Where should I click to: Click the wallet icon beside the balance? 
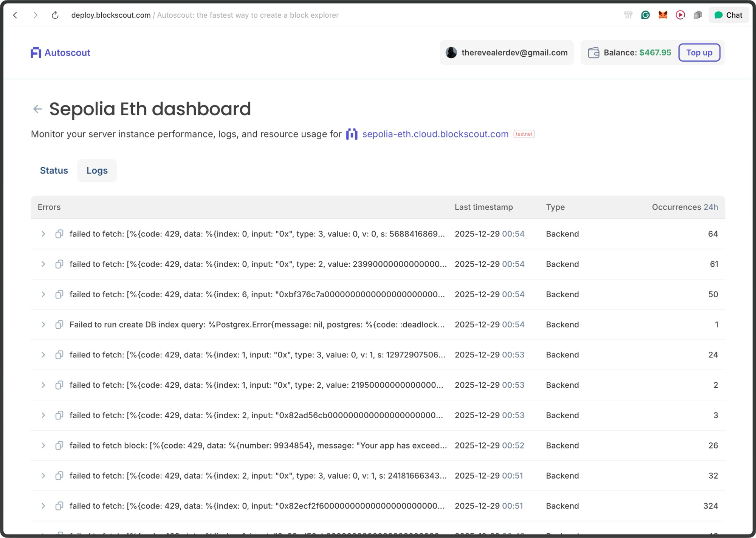(594, 53)
